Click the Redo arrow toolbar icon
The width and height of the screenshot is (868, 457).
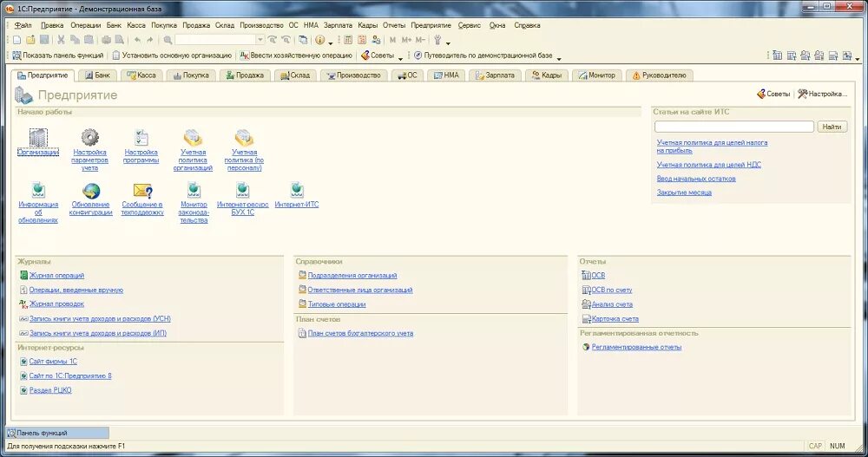pyautogui.click(x=150, y=40)
